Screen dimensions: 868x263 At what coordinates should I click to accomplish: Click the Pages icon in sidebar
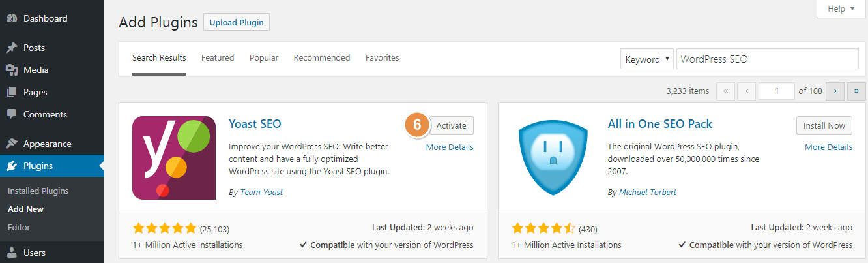(x=11, y=92)
